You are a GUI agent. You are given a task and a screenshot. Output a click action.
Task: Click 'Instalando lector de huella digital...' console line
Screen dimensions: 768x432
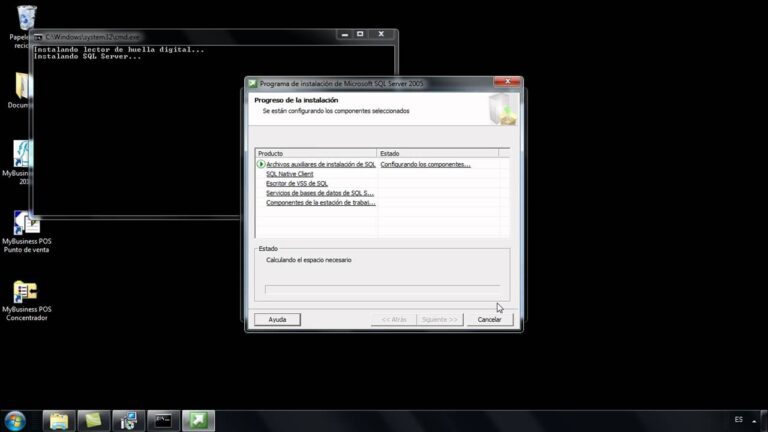coord(119,49)
